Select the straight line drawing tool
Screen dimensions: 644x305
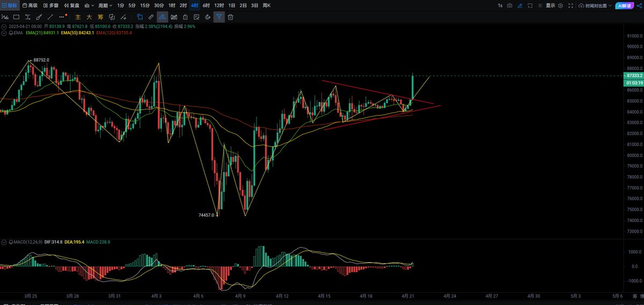(x=50, y=17)
